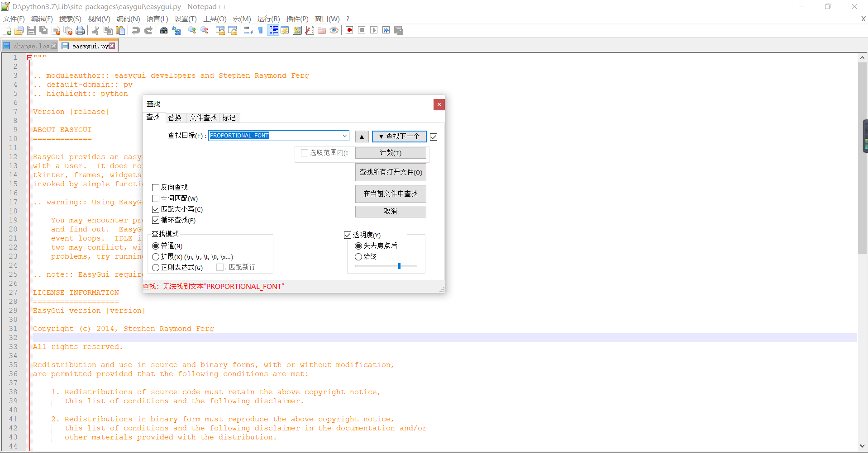Create a new file with the New icon

click(x=7, y=30)
